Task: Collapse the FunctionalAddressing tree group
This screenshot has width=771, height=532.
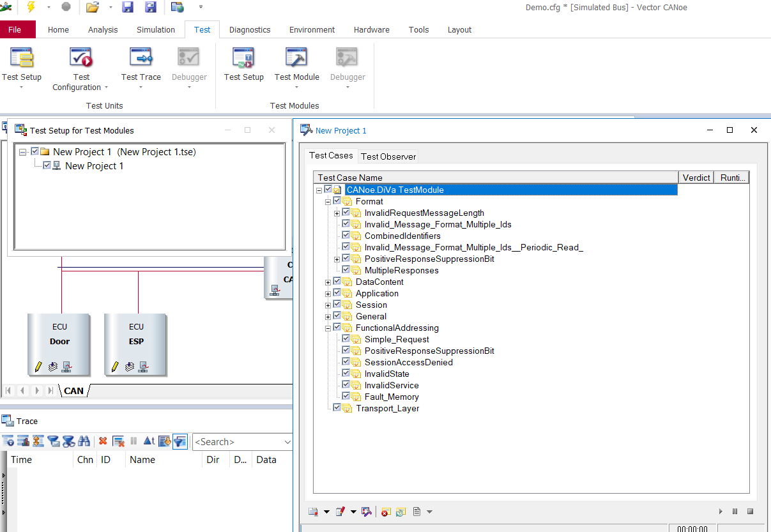Action: 328,328
